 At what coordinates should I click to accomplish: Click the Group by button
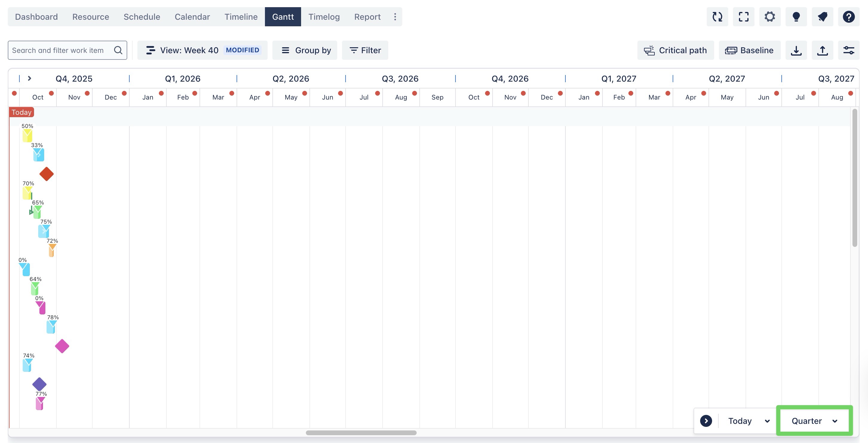pos(305,50)
